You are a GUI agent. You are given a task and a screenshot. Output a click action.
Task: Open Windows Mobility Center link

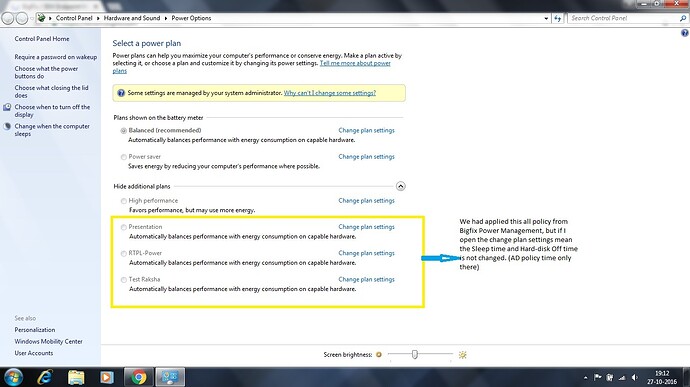coord(48,341)
